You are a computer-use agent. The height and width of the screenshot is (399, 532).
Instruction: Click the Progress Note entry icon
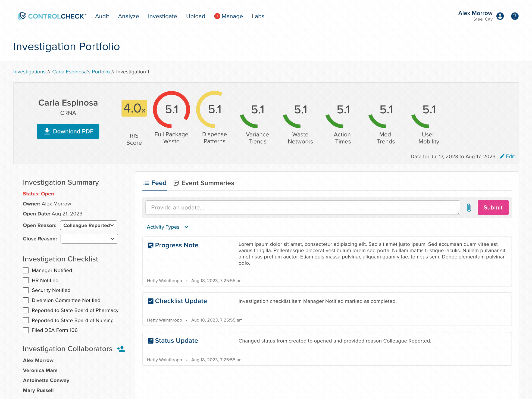coord(150,245)
